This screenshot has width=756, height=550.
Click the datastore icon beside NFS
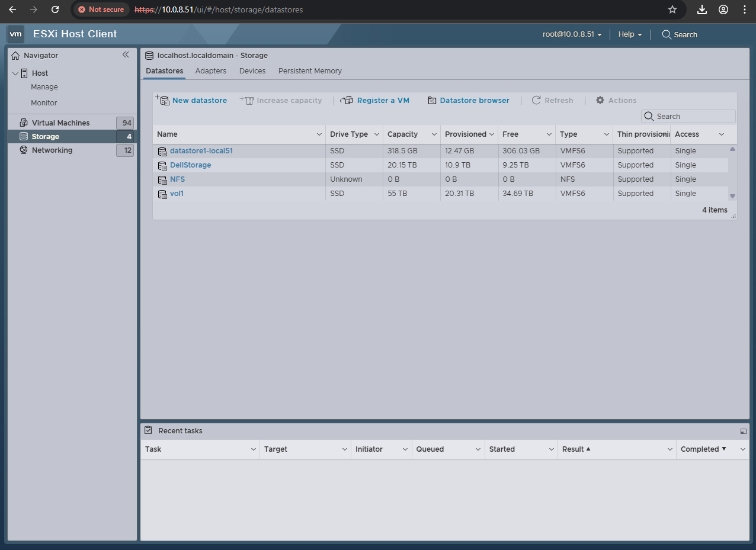pyautogui.click(x=162, y=179)
